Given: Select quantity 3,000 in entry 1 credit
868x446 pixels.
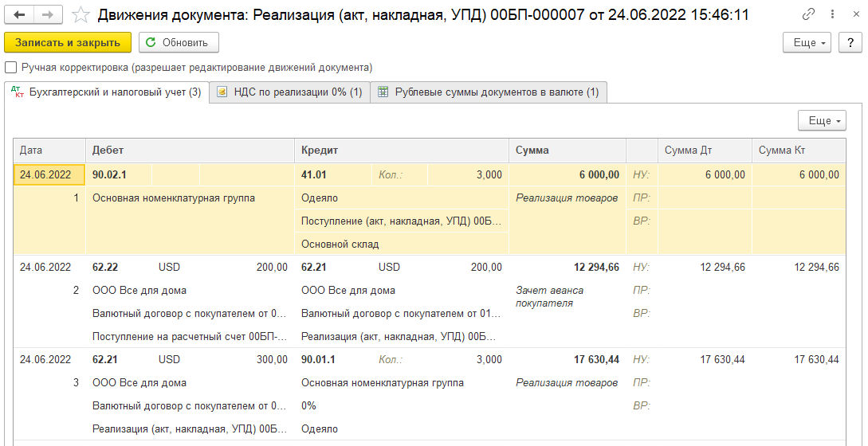Looking at the screenshot, I should coord(469,175).
